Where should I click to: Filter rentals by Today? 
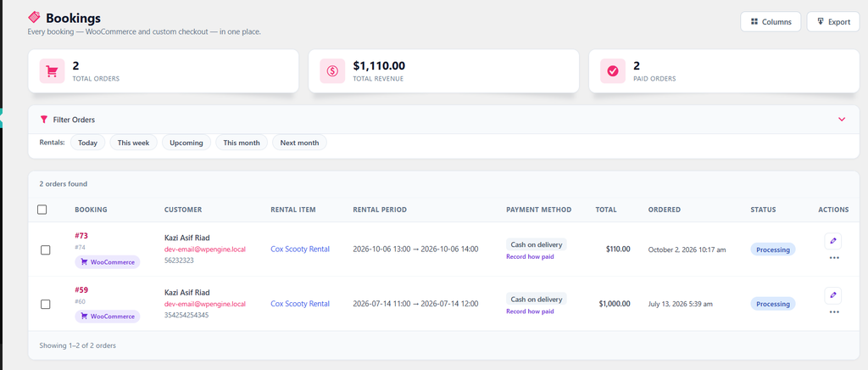(x=87, y=143)
